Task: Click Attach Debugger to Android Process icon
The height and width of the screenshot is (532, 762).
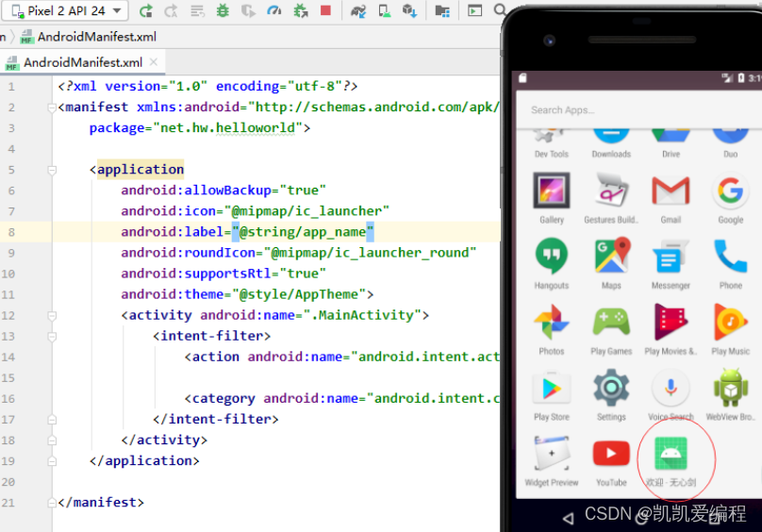Action: [x=300, y=10]
